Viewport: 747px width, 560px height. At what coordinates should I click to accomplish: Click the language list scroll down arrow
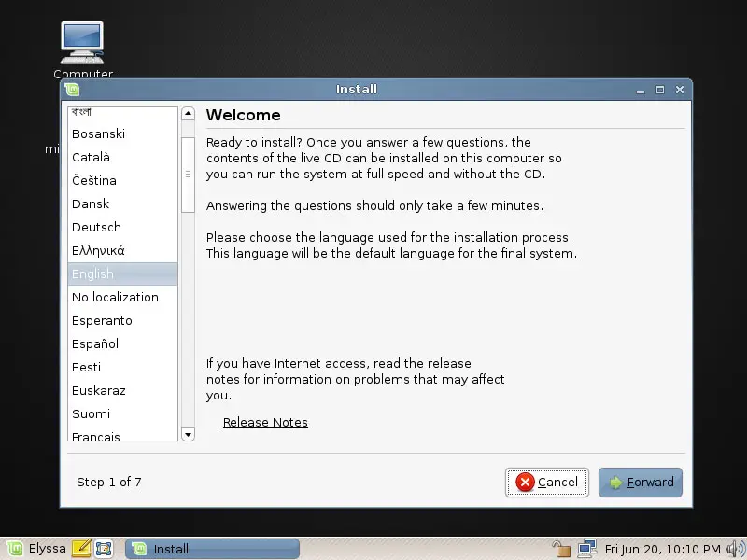pyautogui.click(x=189, y=434)
